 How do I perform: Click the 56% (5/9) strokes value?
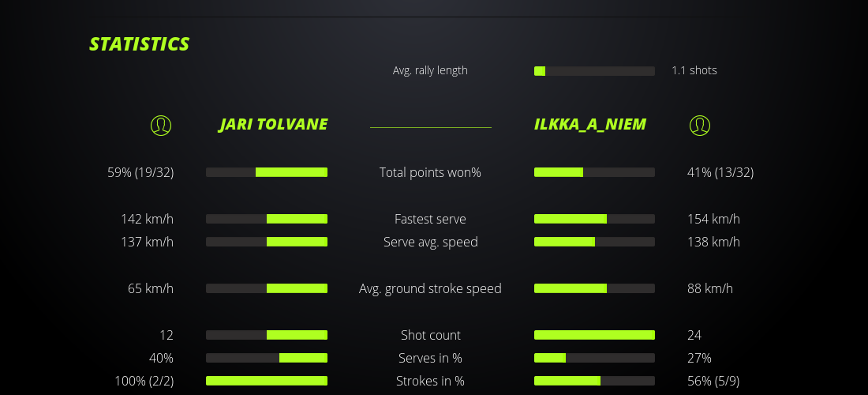tap(713, 381)
